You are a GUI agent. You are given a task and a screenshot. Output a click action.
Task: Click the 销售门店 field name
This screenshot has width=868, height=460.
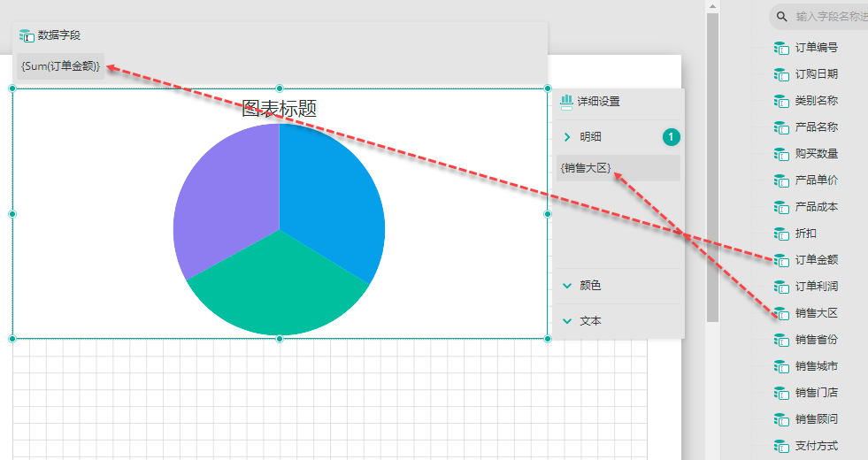[x=817, y=393]
